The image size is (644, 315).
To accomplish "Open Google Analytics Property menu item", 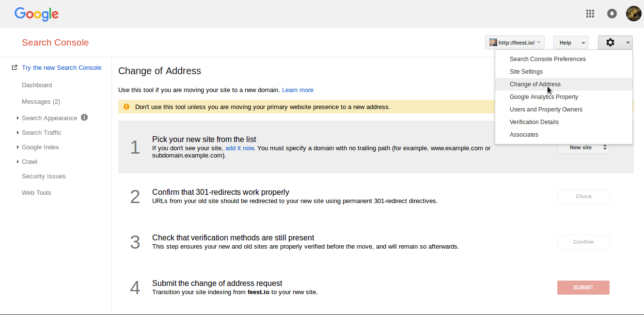I will (564, 97).
